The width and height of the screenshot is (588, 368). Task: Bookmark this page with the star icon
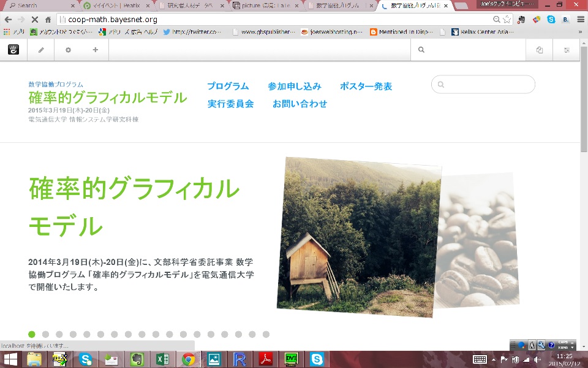click(x=507, y=20)
